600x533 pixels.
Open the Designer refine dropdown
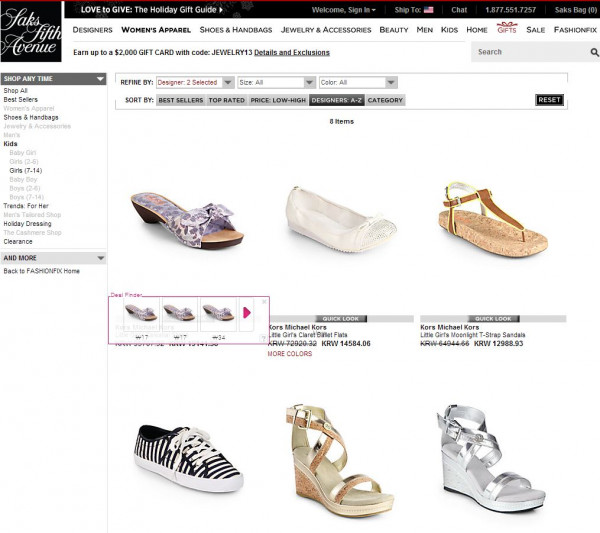228,83
